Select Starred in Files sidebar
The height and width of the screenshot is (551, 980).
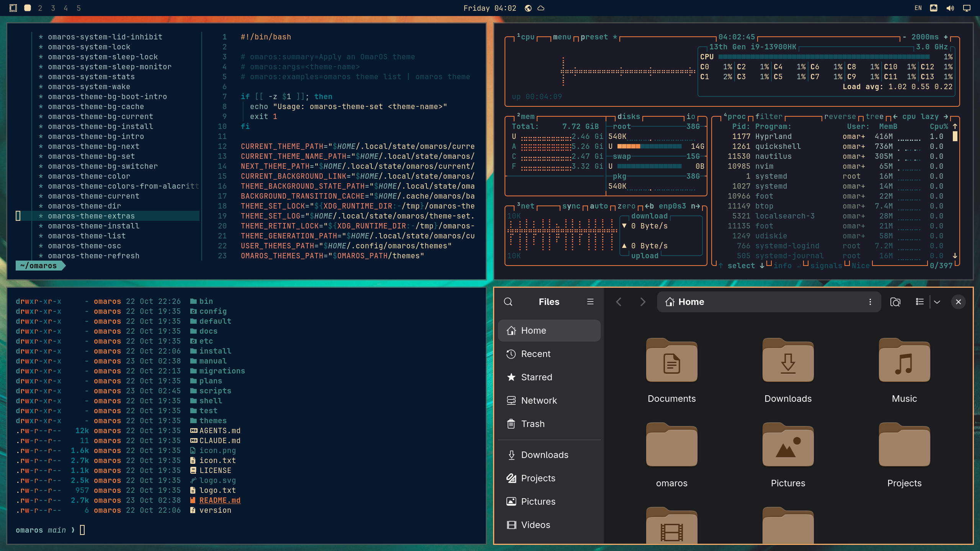click(x=549, y=377)
